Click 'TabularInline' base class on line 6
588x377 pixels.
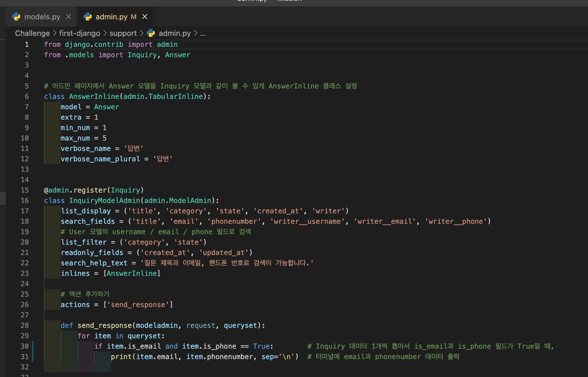pos(176,97)
